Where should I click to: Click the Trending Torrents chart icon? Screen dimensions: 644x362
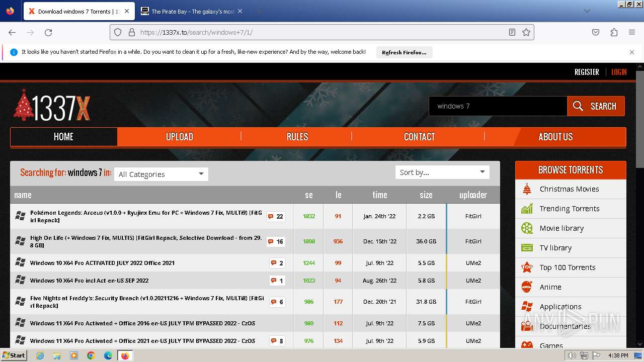point(527,209)
